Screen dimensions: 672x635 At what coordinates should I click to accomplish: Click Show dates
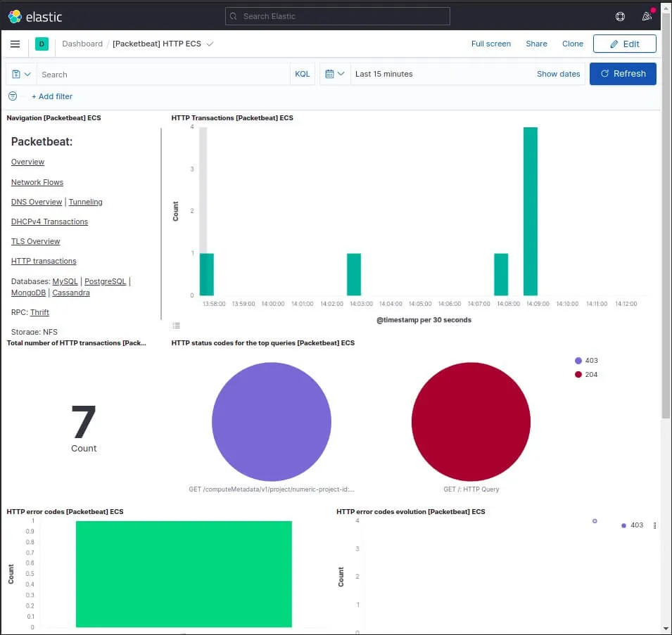pyautogui.click(x=558, y=74)
